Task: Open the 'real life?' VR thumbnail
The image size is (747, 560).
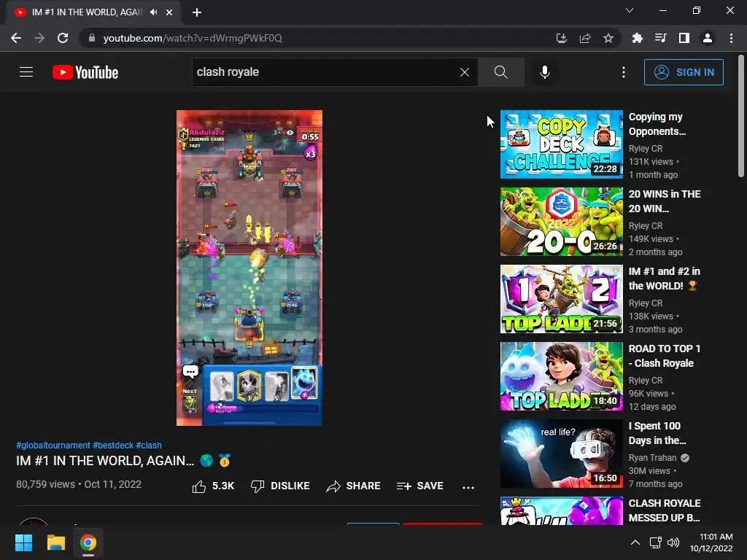Action: [561, 454]
